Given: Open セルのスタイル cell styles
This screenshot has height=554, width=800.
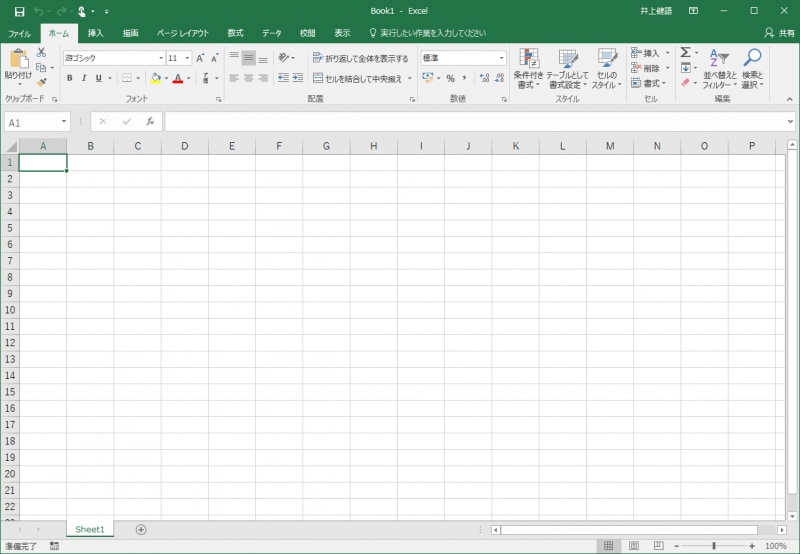Looking at the screenshot, I should point(606,69).
